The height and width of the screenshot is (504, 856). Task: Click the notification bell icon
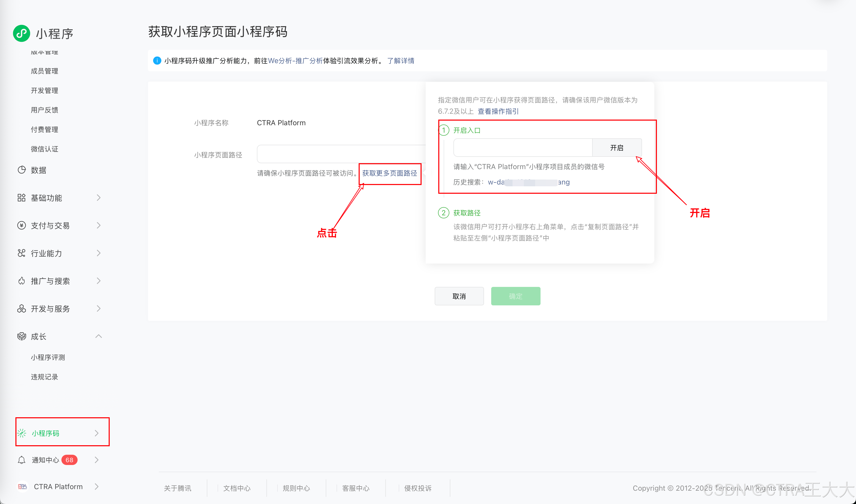point(21,460)
